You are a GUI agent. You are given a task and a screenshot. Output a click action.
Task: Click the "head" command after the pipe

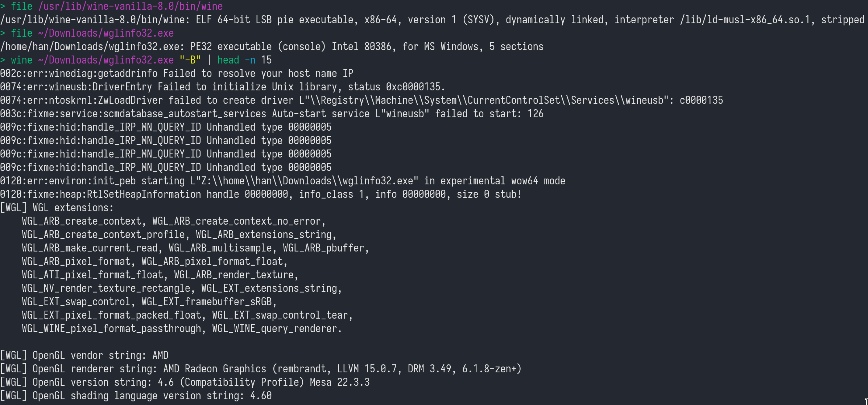228,60
